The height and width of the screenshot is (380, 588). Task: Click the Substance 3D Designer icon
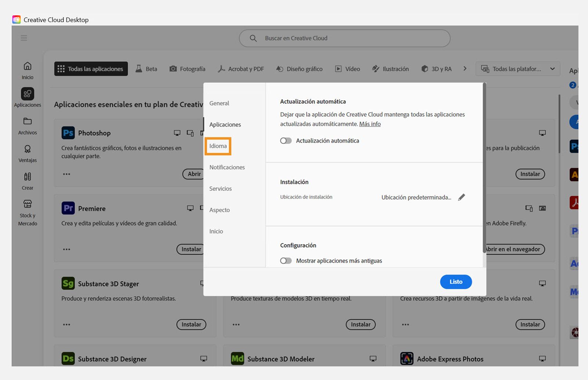coord(68,359)
